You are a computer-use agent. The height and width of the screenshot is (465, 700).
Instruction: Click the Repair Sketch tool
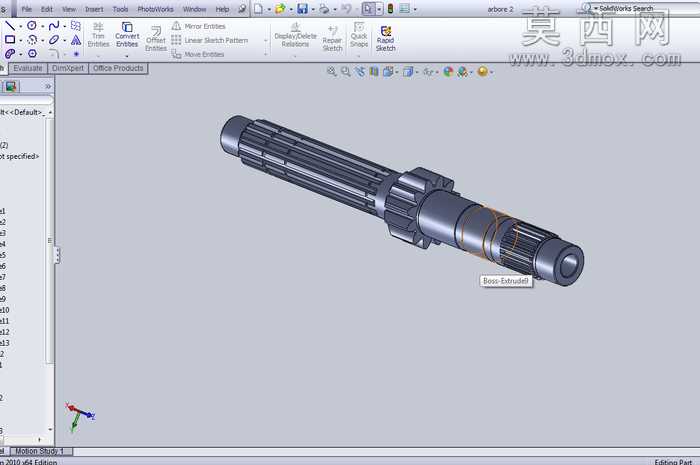(332, 38)
